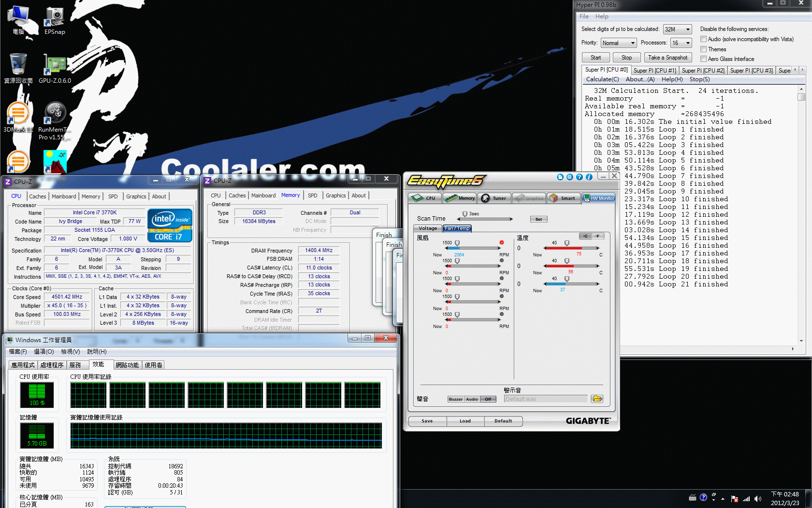
Task: Open Hyper PI File menu
Action: click(x=584, y=16)
